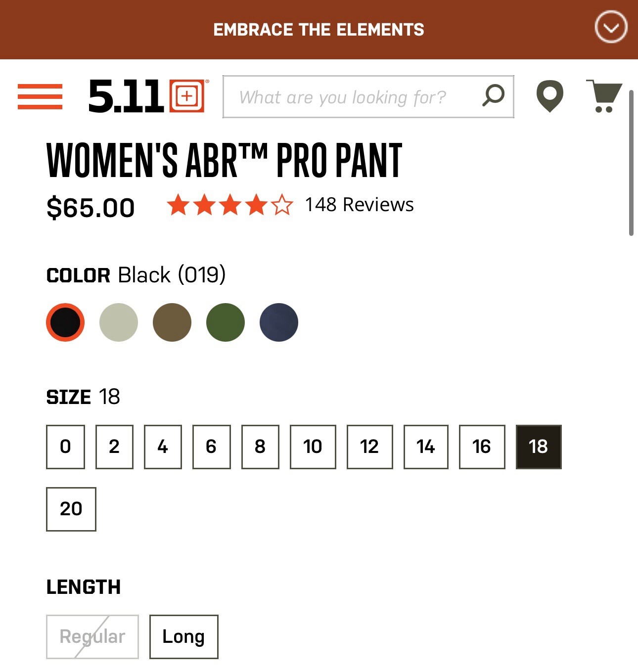
Task: Choose the Long length option
Action: click(183, 636)
